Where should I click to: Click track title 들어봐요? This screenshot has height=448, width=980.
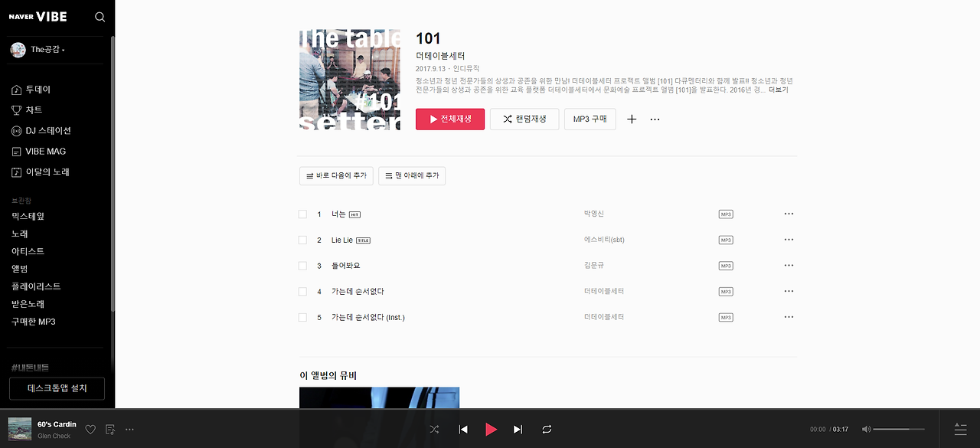(345, 266)
